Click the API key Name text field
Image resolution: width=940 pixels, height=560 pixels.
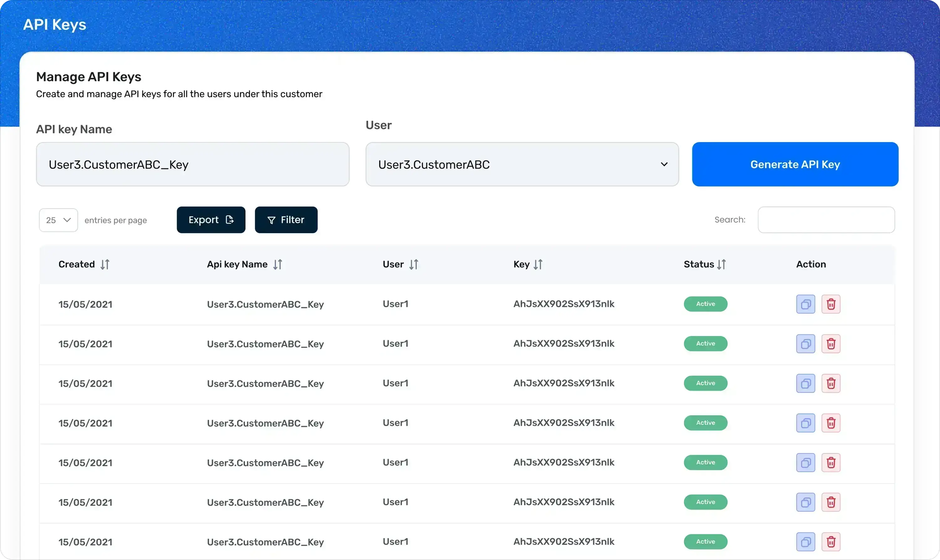point(193,164)
